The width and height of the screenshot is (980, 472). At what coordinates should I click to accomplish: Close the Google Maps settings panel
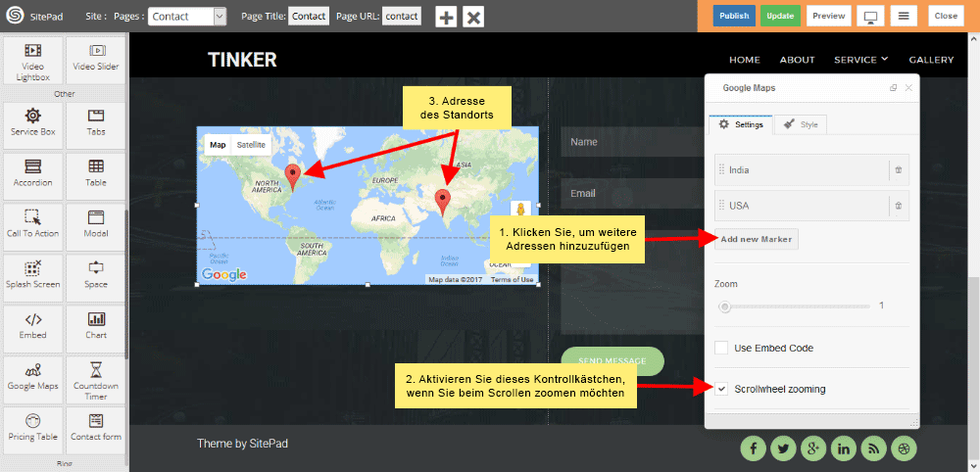tap(908, 88)
